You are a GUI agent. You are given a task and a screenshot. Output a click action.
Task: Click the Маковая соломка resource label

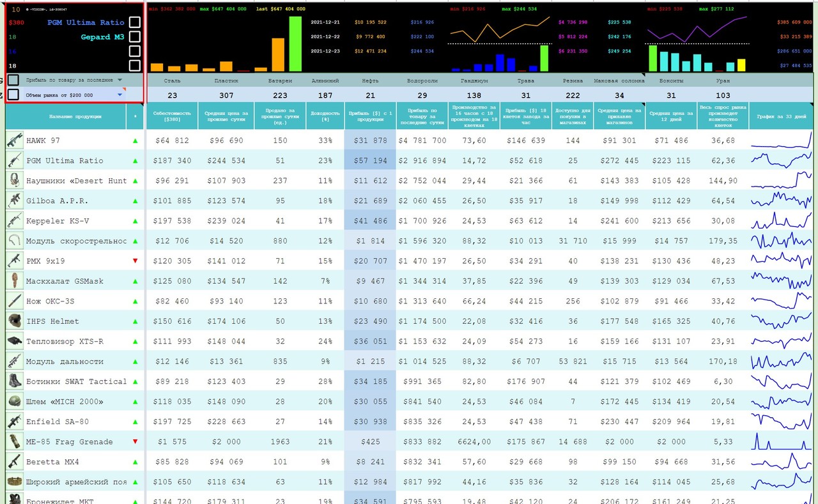pos(619,81)
